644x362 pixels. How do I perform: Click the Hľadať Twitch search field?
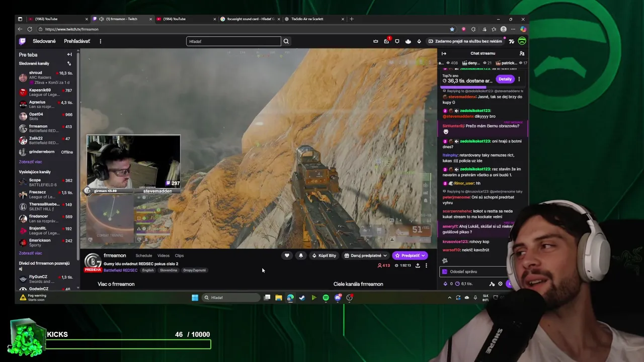point(233,41)
